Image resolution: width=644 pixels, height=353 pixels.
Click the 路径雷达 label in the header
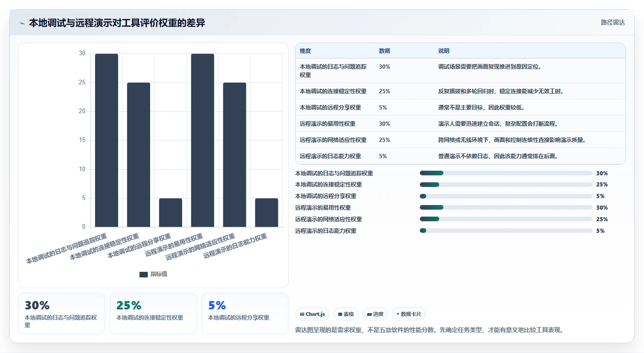tap(612, 22)
